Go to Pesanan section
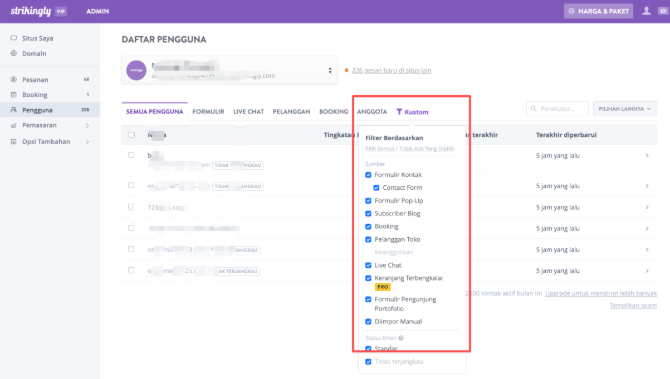The image size is (670, 379). click(x=50, y=79)
